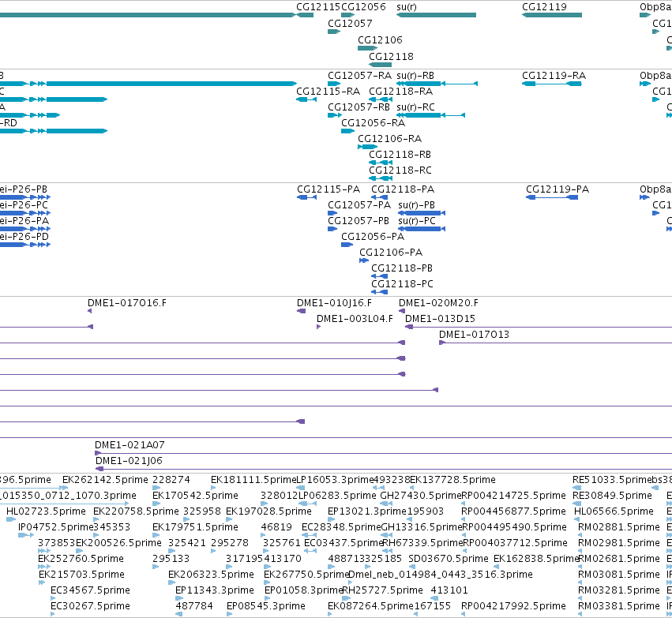The height and width of the screenshot is (618, 672).
Task: Click the CG12115-RA transcript label
Action: (x=328, y=92)
